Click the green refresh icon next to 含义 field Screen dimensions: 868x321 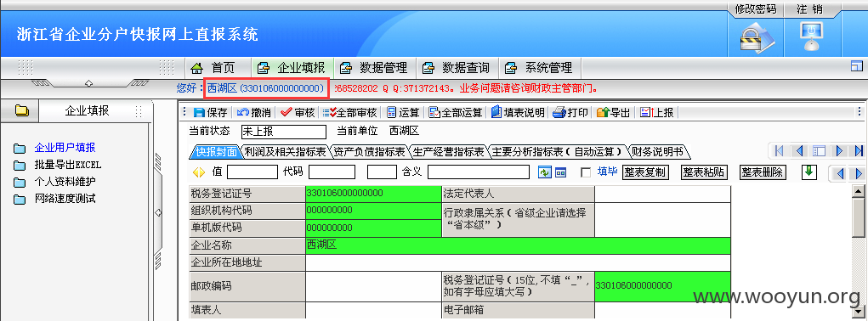[545, 172]
